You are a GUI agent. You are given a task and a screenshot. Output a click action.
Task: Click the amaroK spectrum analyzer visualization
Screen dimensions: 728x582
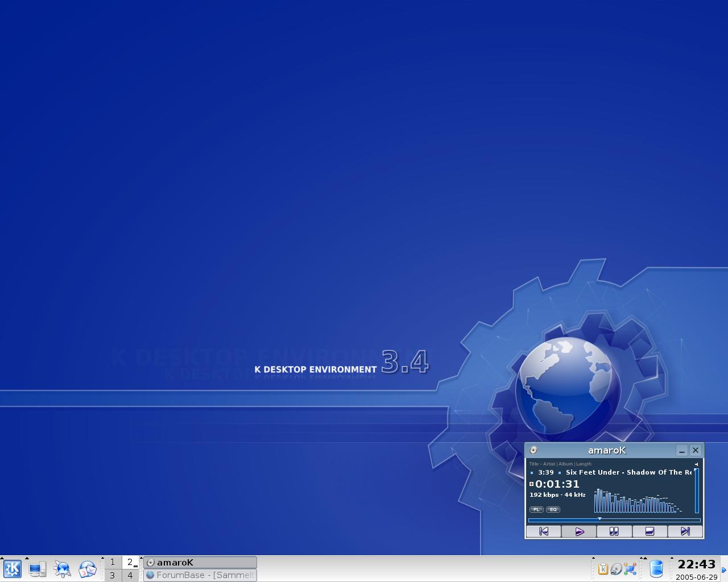(638, 500)
